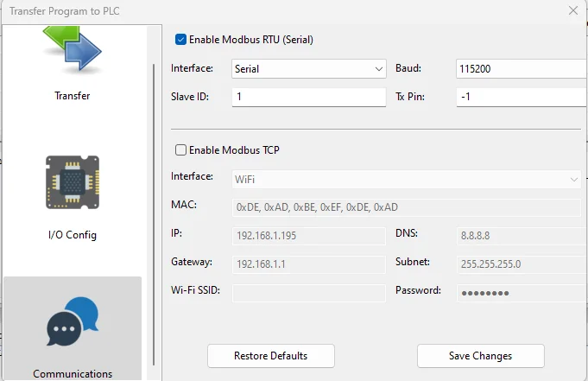Click the "Baud:" label
588x381 pixels.
point(408,68)
